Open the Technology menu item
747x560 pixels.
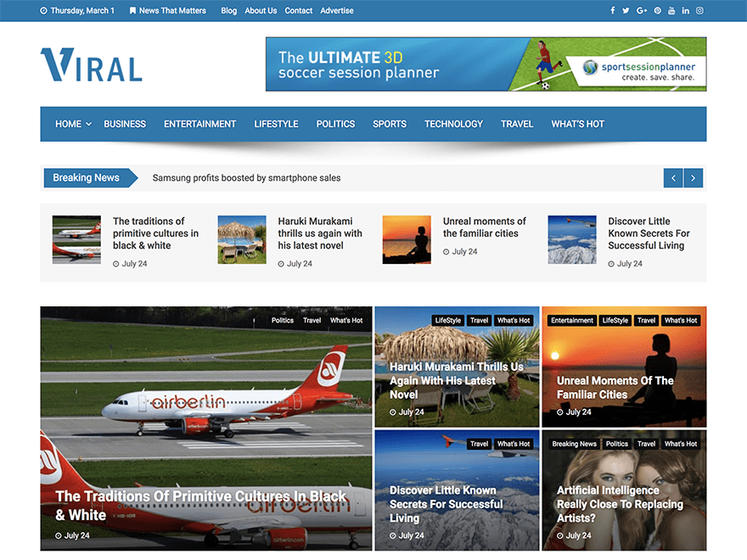coord(453,124)
